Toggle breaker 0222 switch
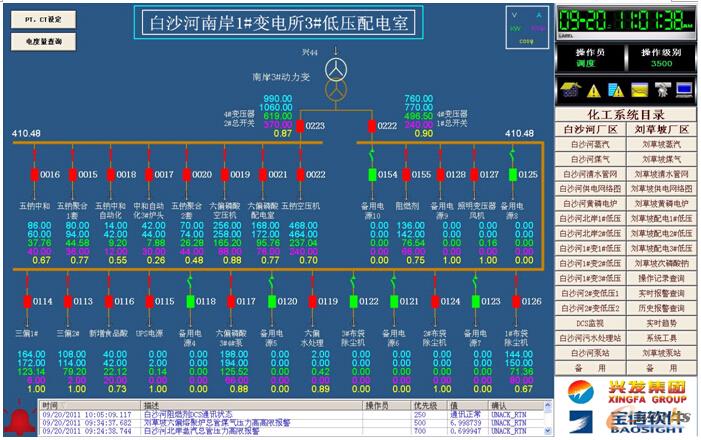This screenshot has height=440, width=701. coord(370,126)
